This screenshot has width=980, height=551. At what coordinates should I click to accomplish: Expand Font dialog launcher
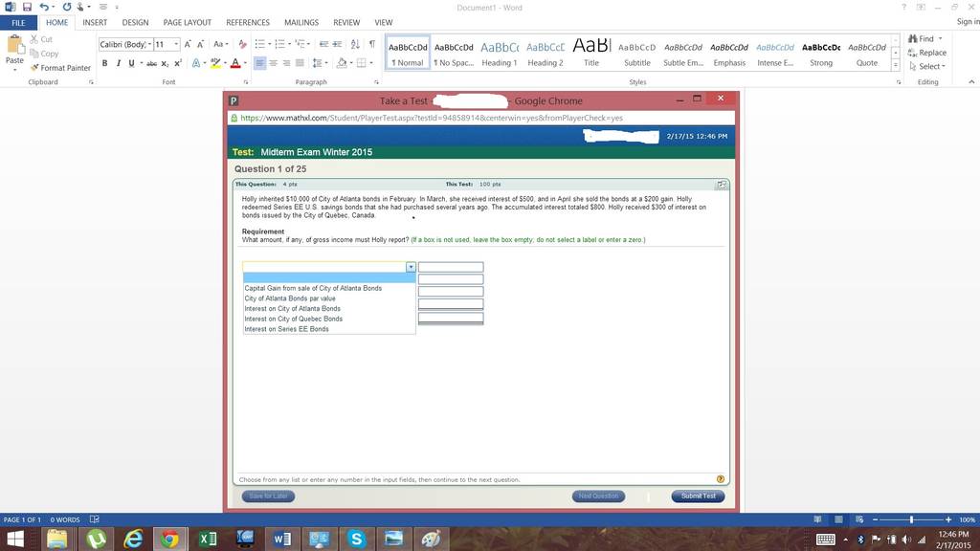click(246, 82)
